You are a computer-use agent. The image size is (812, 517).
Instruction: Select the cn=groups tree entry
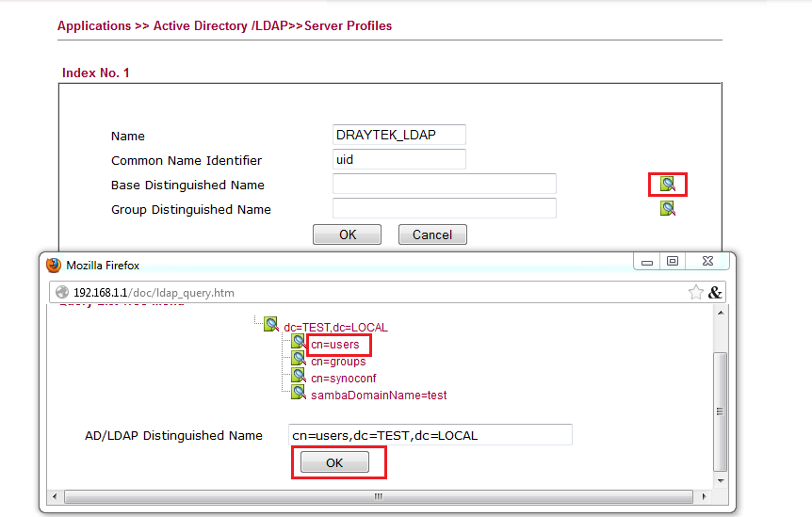pyautogui.click(x=338, y=362)
